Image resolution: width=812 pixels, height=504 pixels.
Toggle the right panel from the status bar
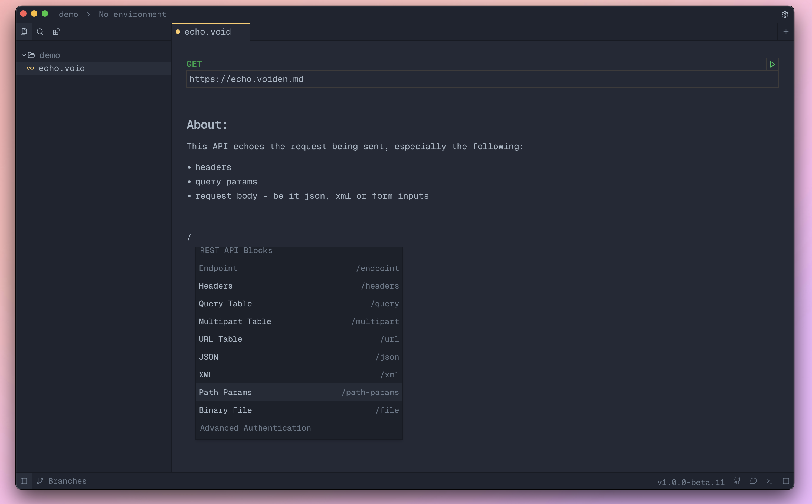tap(786, 481)
